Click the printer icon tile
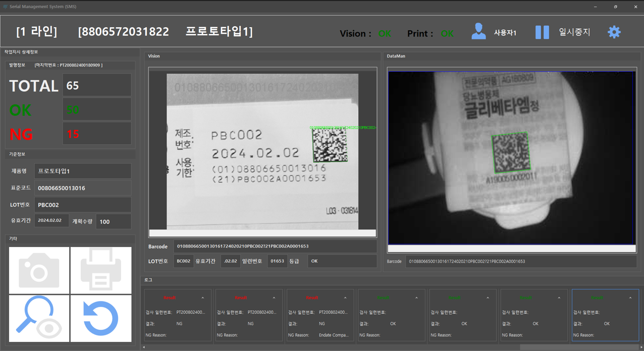Viewport: 644px width, 351px height. click(101, 270)
